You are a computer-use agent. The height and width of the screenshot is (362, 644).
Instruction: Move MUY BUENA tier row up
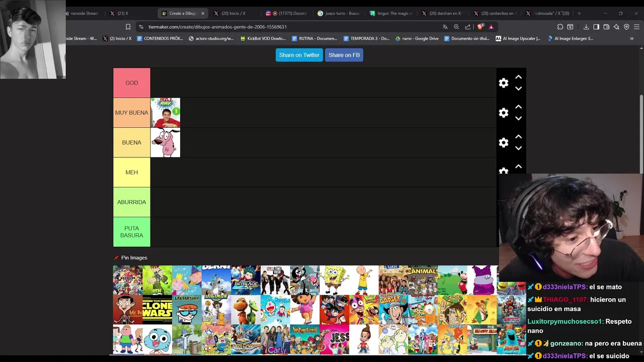(x=518, y=107)
